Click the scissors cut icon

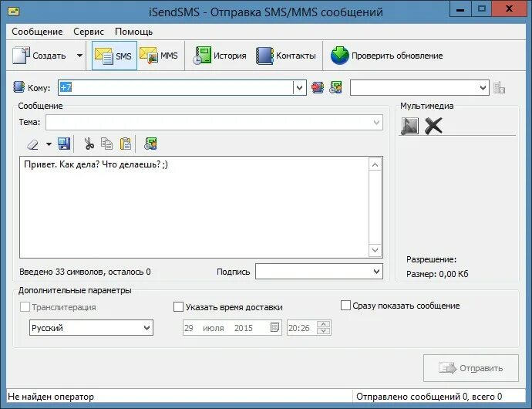pos(89,144)
